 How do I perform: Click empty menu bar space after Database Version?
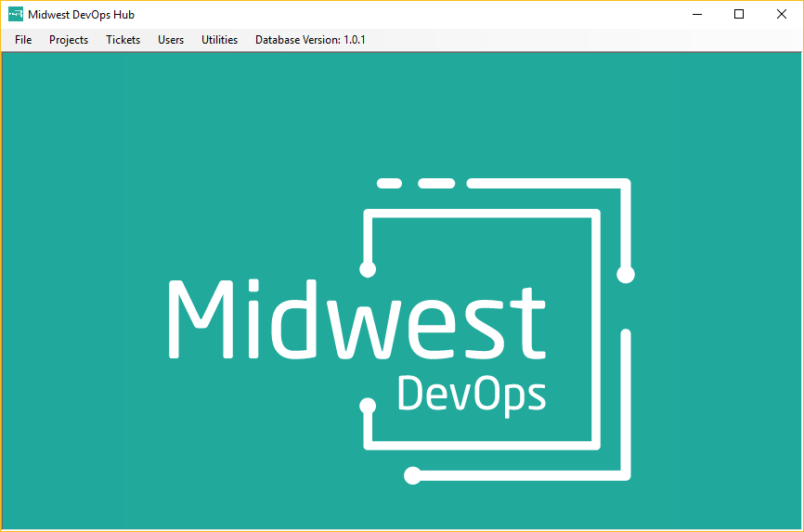pos(576,40)
